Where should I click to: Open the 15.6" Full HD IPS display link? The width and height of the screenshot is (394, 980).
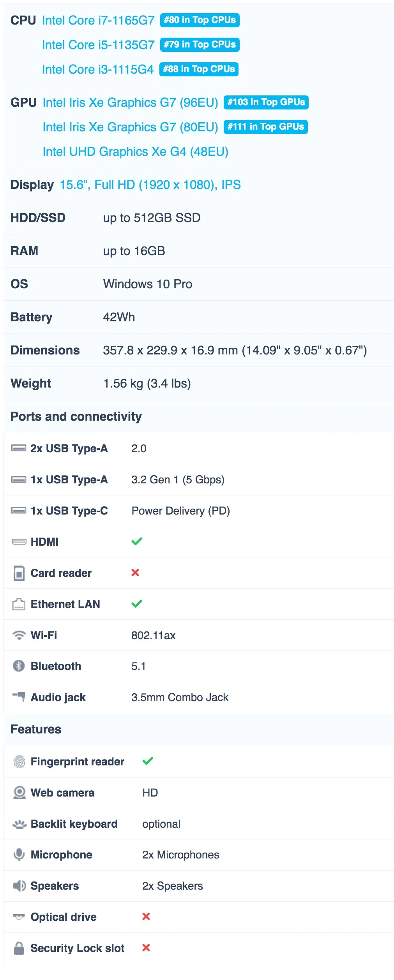(150, 185)
